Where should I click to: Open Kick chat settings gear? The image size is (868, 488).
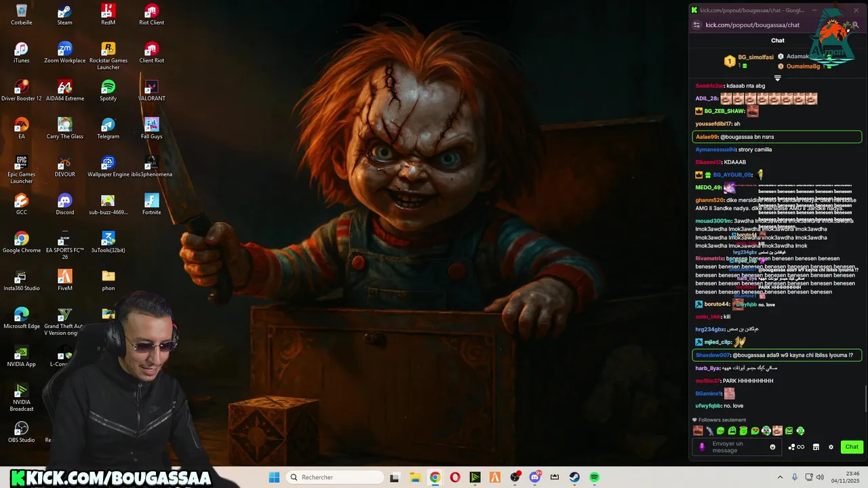pyautogui.click(x=831, y=447)
